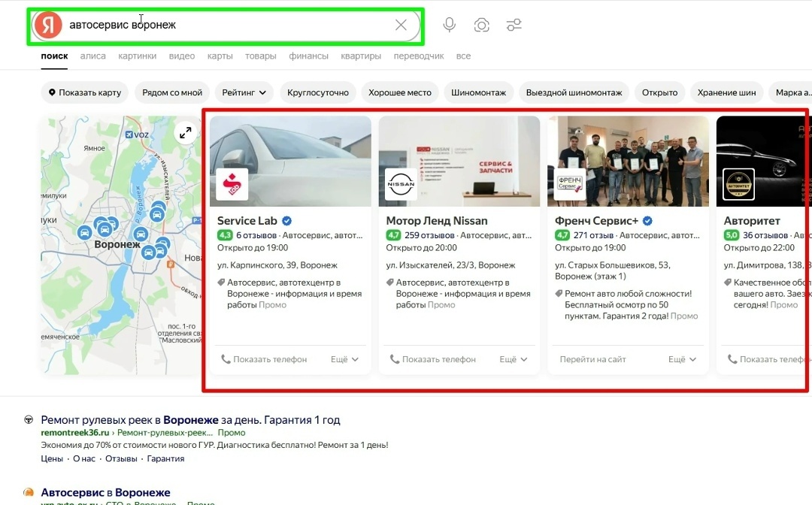Click the О нас sitelink
This screenshot has height=505, width=812.
[84, 458]
